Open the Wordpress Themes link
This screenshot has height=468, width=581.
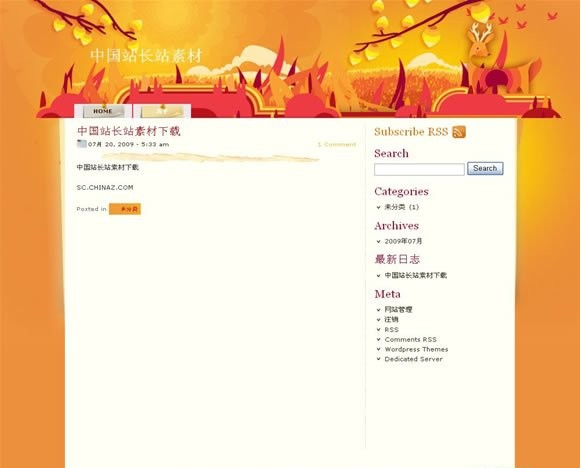[416, 349]
